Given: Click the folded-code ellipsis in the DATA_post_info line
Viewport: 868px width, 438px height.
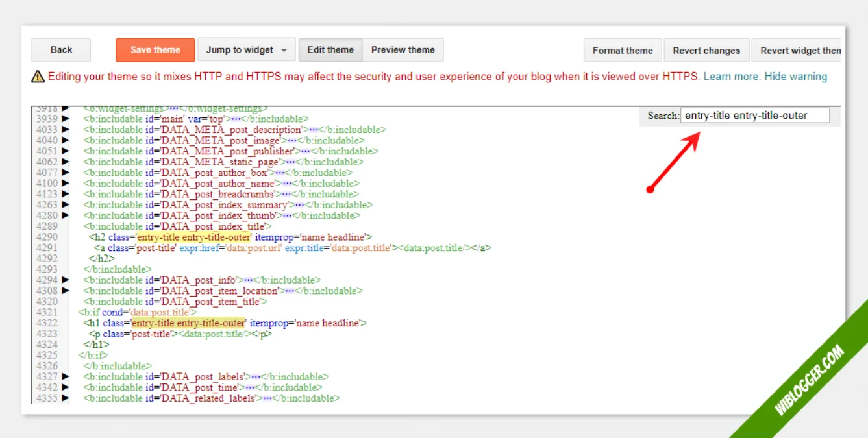Looking at the screenshot, I should click(x=248, y=280).
